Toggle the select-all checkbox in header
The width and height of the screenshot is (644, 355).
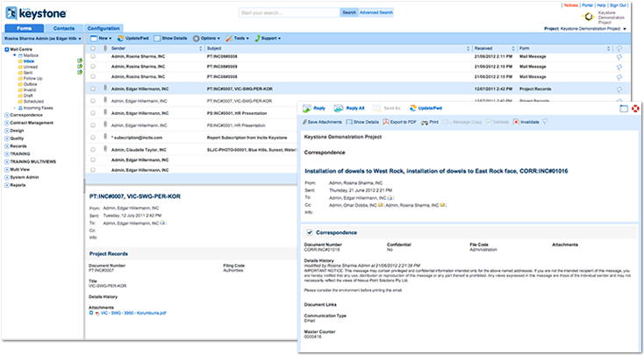[x=93, y=48]
